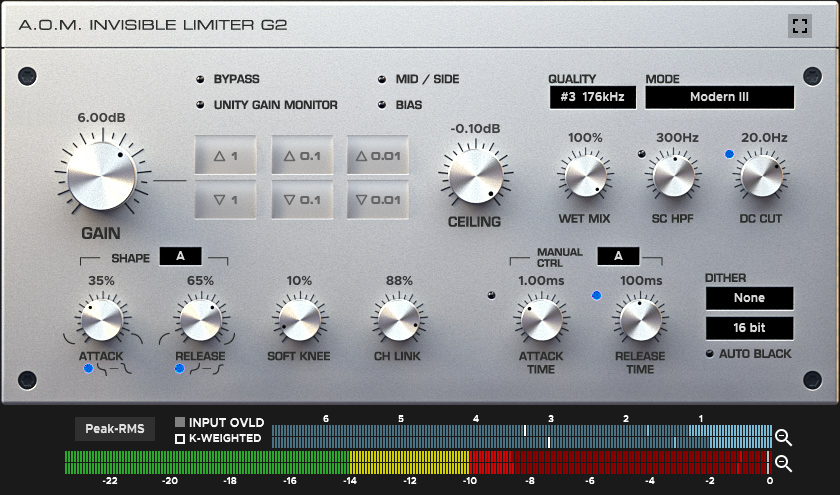Screen dimensions: 840x495
Task: Click the 20.0Hz DC cut value
Action: click(x=764, y=138)
